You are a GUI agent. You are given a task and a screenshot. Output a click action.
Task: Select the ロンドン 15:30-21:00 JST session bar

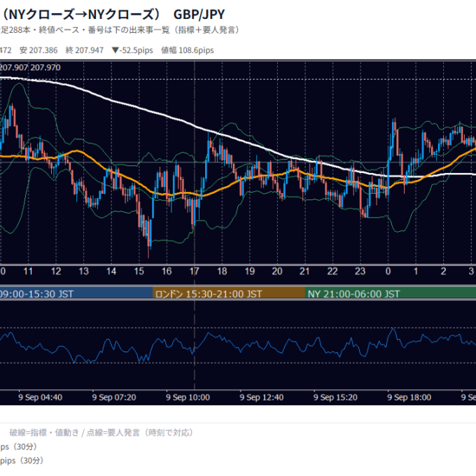point(229,293)
